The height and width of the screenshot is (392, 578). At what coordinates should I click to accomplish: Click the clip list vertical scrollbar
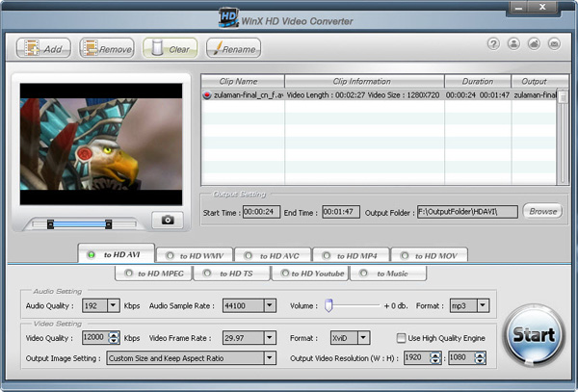pos(563,137)
